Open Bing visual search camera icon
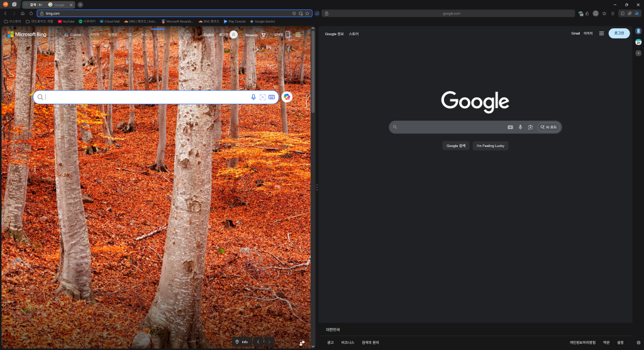 (x=262, y=97)
